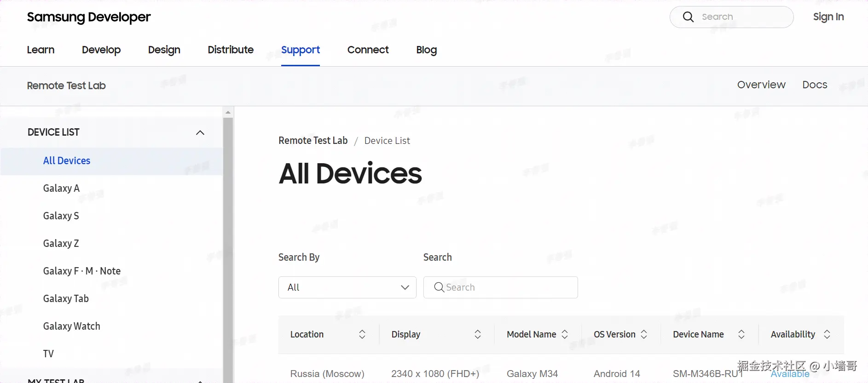Click the sidebar scrollbar up arrow

coord(228,112)
